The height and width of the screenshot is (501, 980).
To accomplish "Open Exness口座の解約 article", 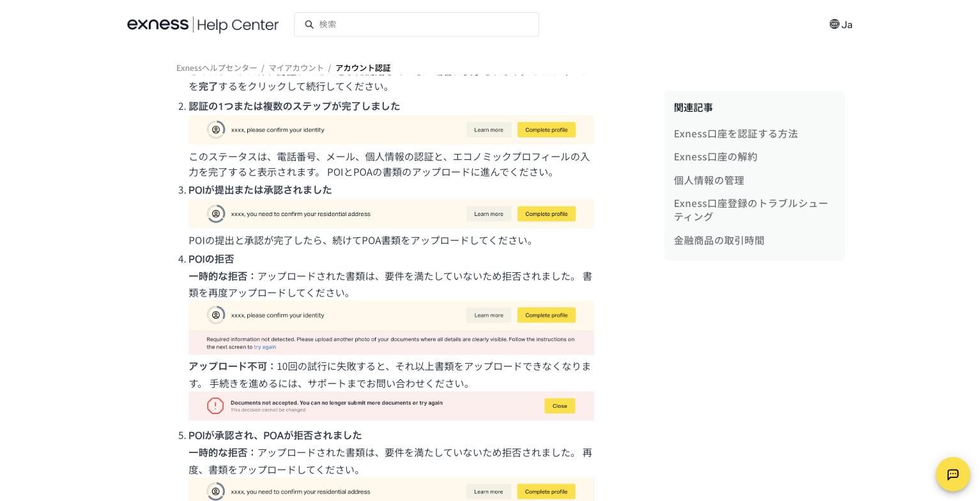I will (716, 157).
